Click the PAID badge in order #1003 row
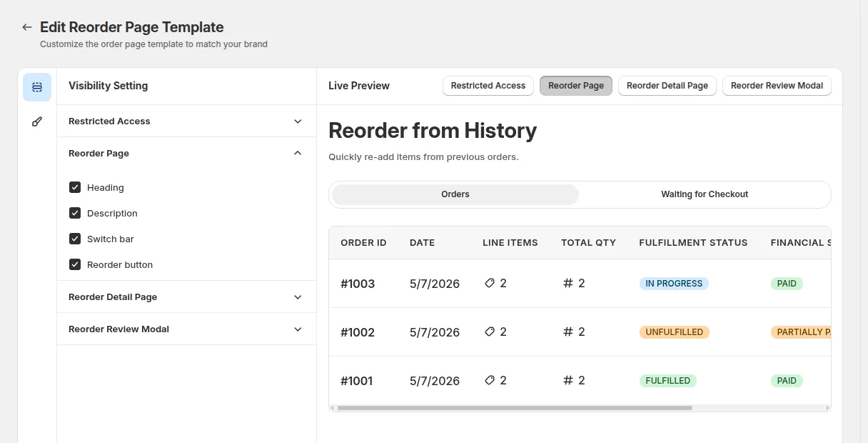Screen dimensions: 868x443 click(787, 284)
